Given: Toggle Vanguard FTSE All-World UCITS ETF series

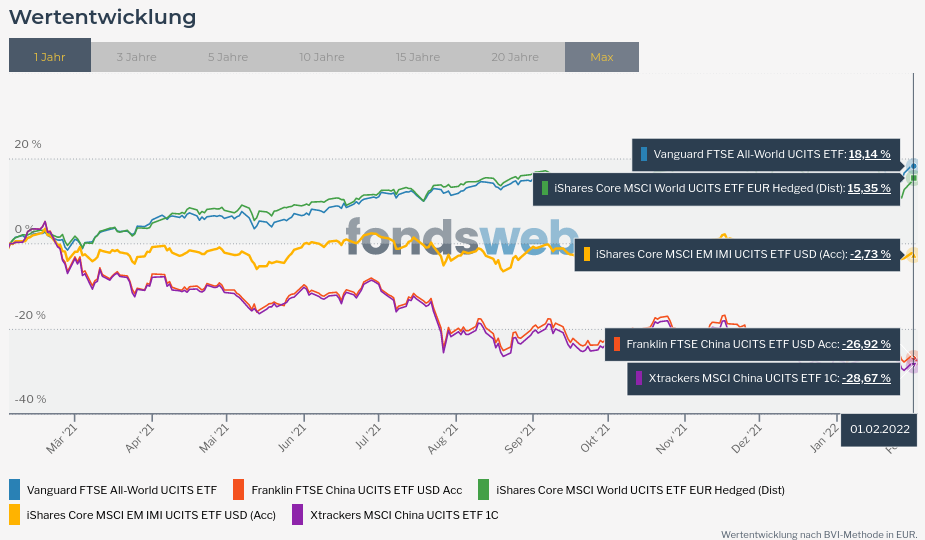Looking at the screenshot, I should 121,490.
